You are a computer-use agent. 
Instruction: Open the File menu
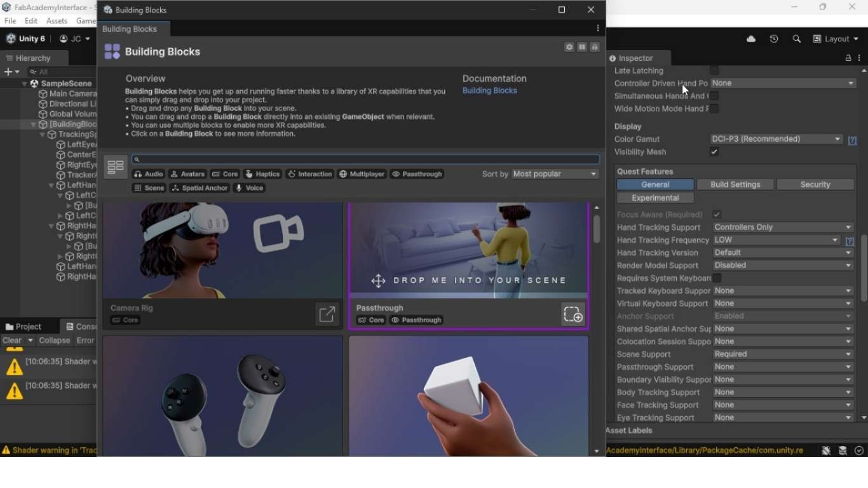[x=10, y=21]
